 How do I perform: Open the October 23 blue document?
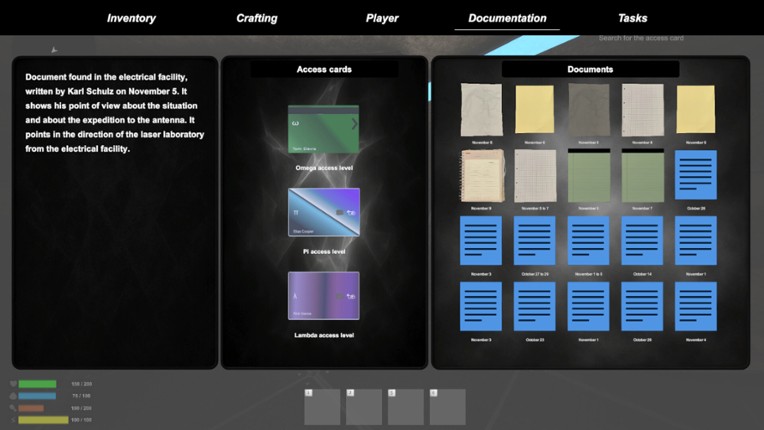tap(534, 306)
